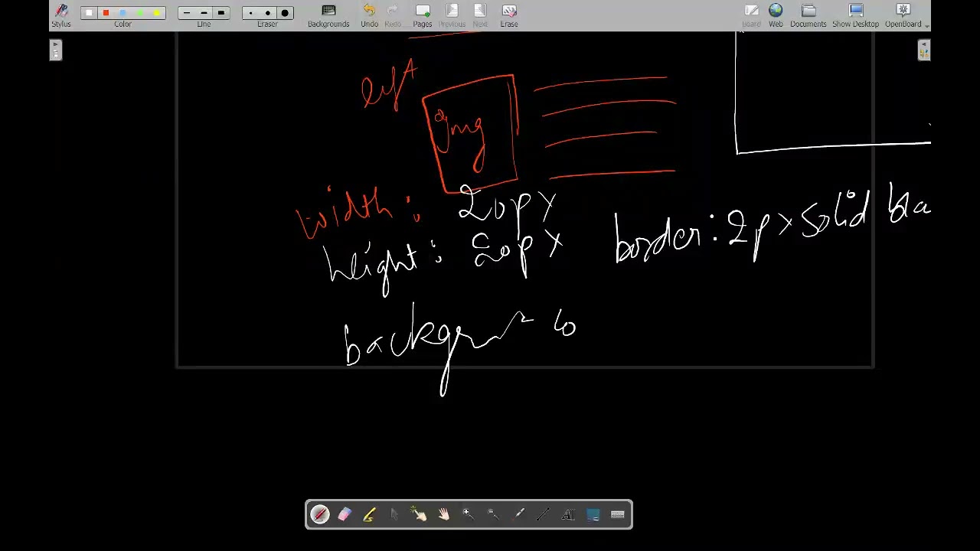Select the white pen color
Image resolution: width=980 pixels, height=551 pixels.
89,13
